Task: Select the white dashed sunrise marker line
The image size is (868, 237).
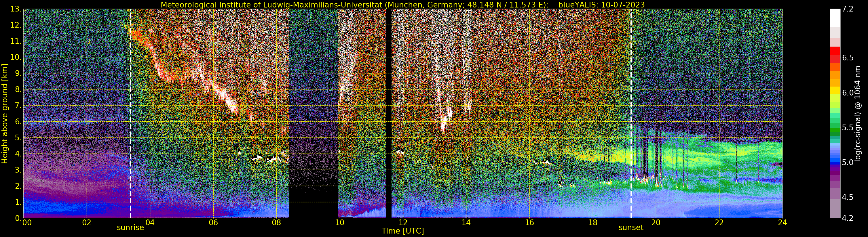Action: [130, 113]
